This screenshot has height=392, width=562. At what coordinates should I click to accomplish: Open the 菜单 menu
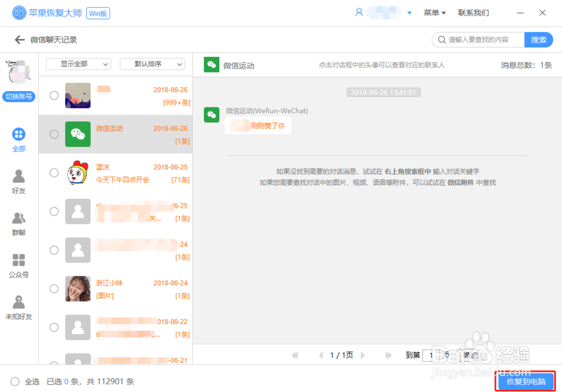pyautogui.click(x=434, y=13)
